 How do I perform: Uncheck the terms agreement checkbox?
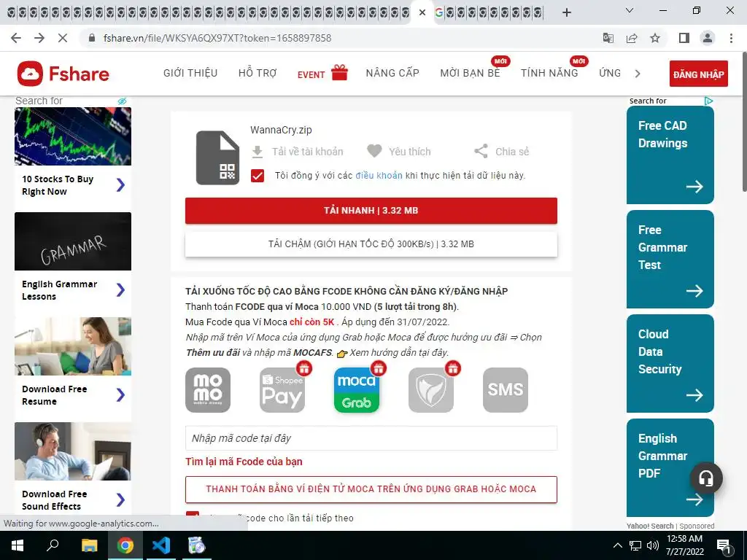(x=258, y=176)
